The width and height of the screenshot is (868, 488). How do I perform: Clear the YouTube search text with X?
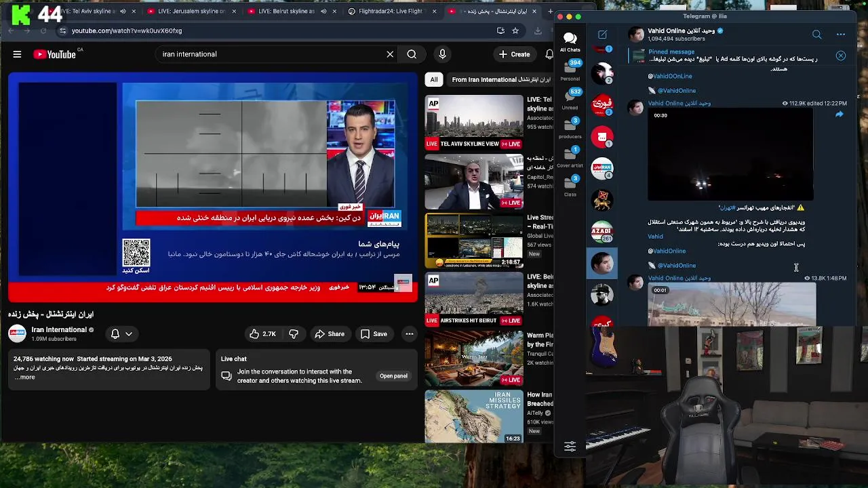coord(390,54)
